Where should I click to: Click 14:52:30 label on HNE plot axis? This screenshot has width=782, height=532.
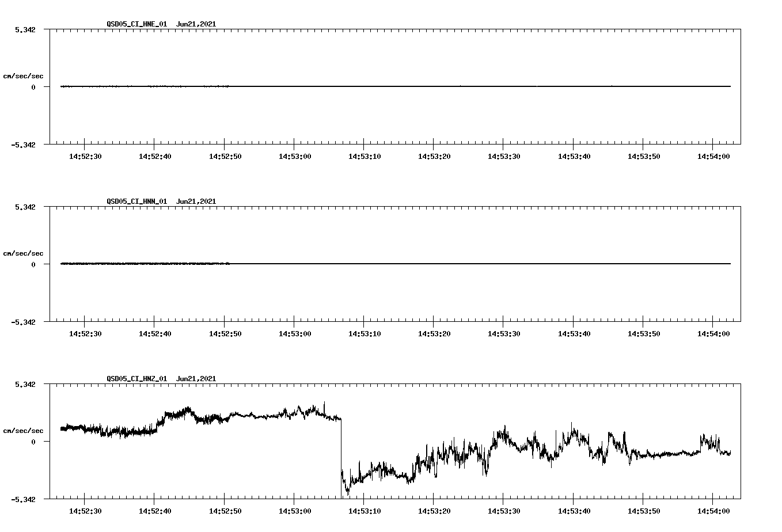(x=85, y=156)
